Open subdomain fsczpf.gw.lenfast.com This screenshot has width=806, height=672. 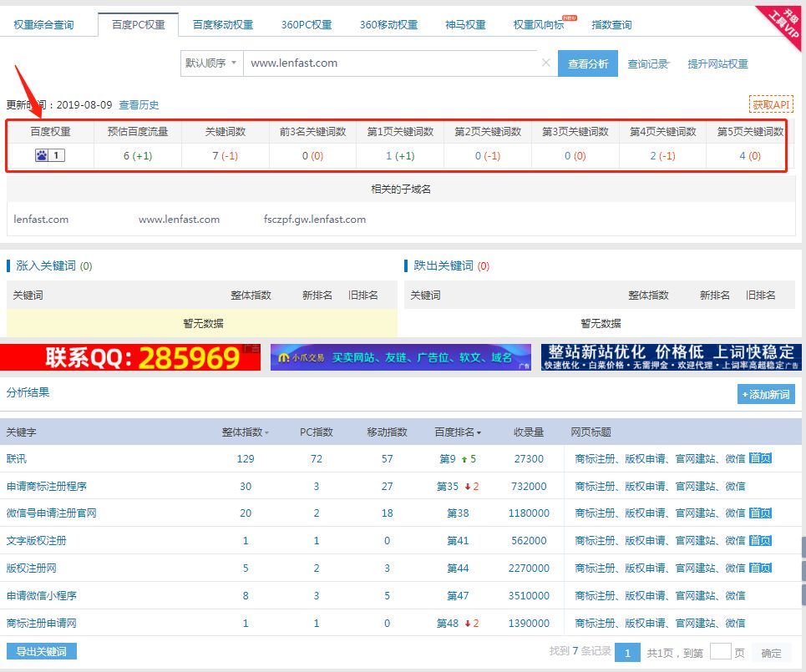click(315, 220)
